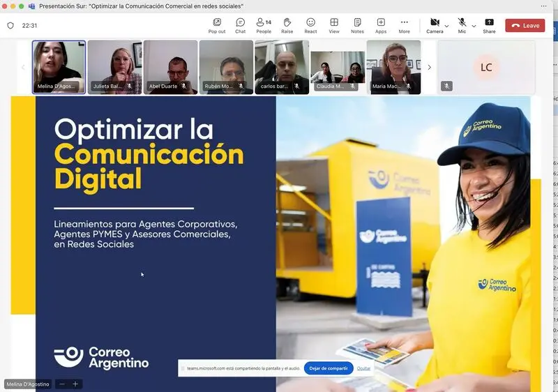This screenshot has width=558, height=392.
Task: Click the 22:31 meeting timer
Action: point(29,26)
